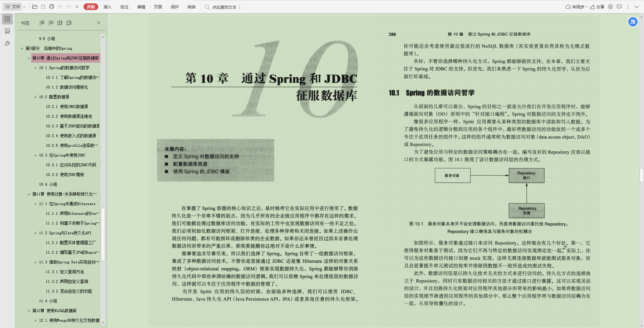Click the save file icon
The image size is (644, 328).
pyautogui.click(x=43, y=6)
